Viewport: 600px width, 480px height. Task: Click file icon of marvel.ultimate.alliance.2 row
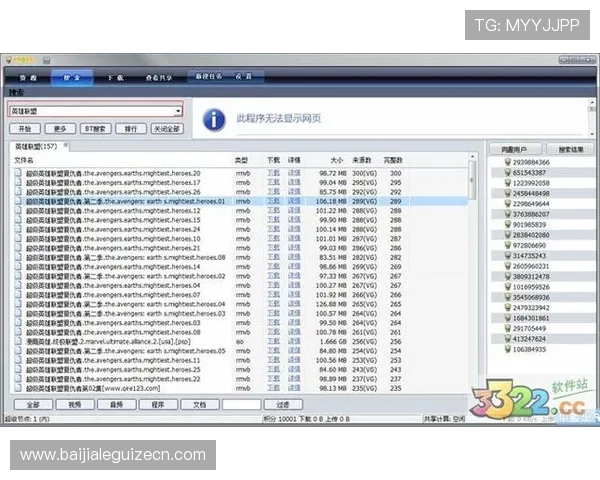click(x=18, y=341)
